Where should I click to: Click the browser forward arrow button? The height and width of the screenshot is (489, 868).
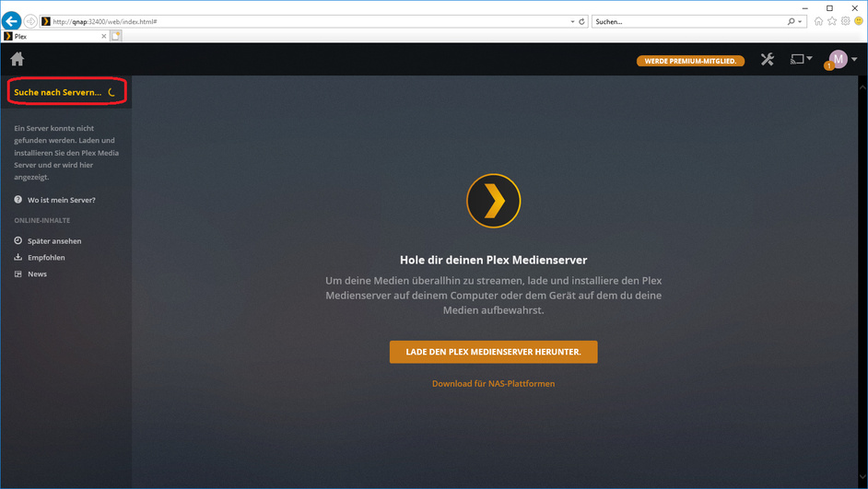coord(30,21)
